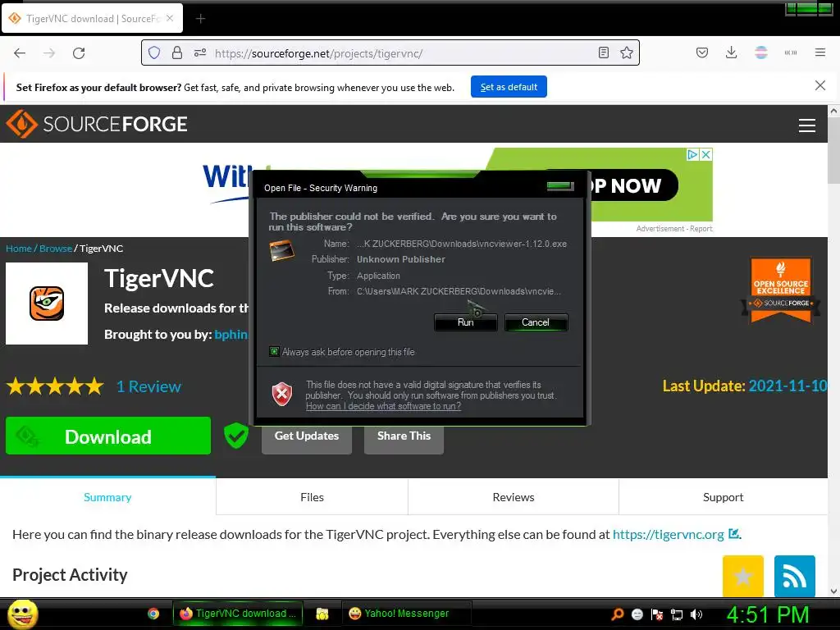Screen dimensions: 840x630
Task: Click the volume speaker tray icon
Action: (x=696, y=614)
